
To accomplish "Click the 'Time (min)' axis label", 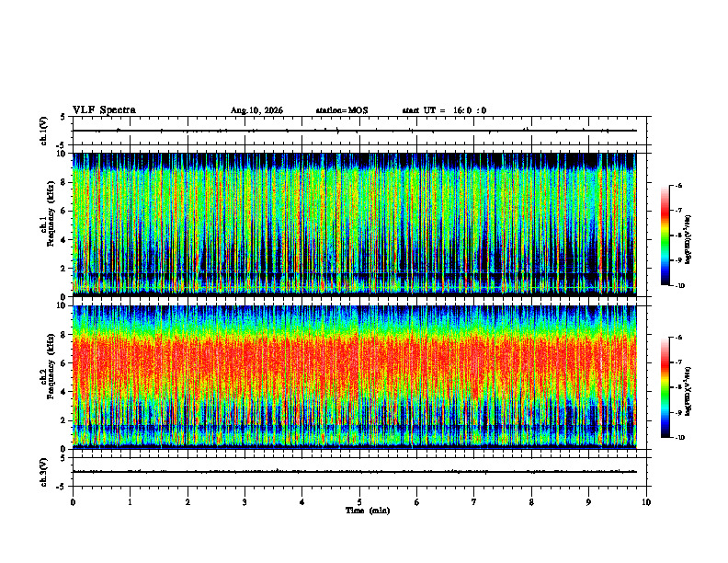I will tap(368, 511).
